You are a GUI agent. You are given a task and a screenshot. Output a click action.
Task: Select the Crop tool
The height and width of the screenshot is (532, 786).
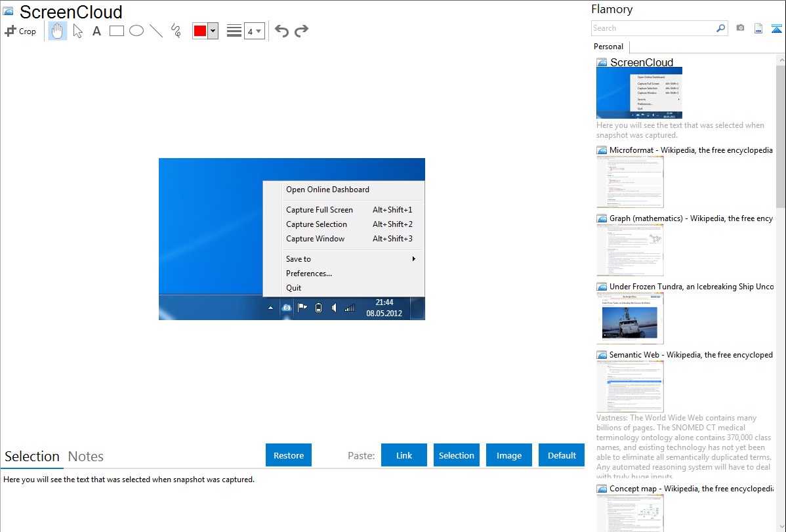tap(20, 31)
